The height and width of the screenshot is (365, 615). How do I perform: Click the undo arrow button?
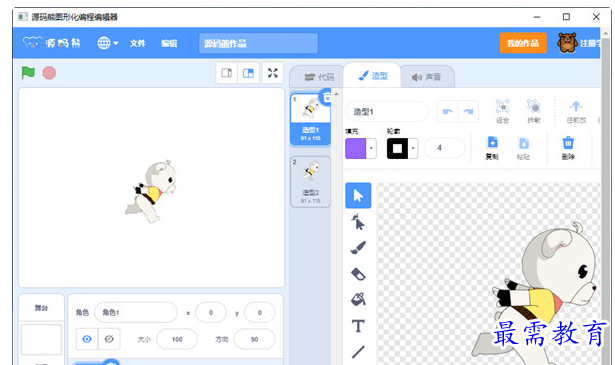pyautogui.click(x=447, y=112)
